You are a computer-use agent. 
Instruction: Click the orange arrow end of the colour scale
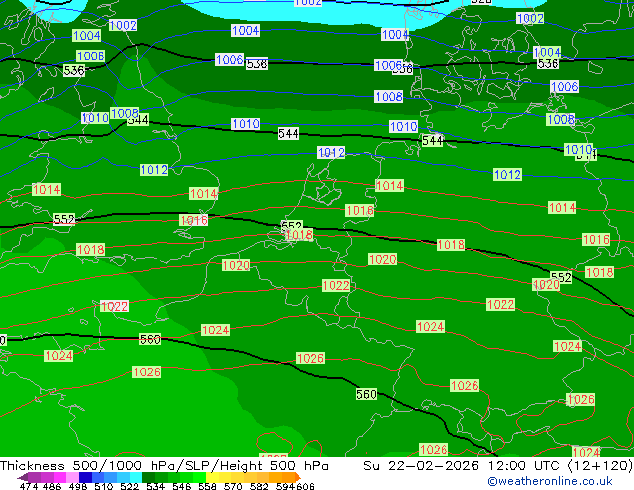pos(298,477)
